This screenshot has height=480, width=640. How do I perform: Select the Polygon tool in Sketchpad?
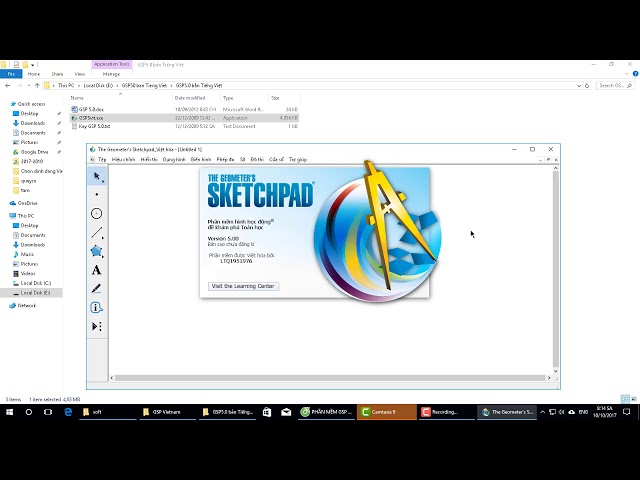(97, 251)
